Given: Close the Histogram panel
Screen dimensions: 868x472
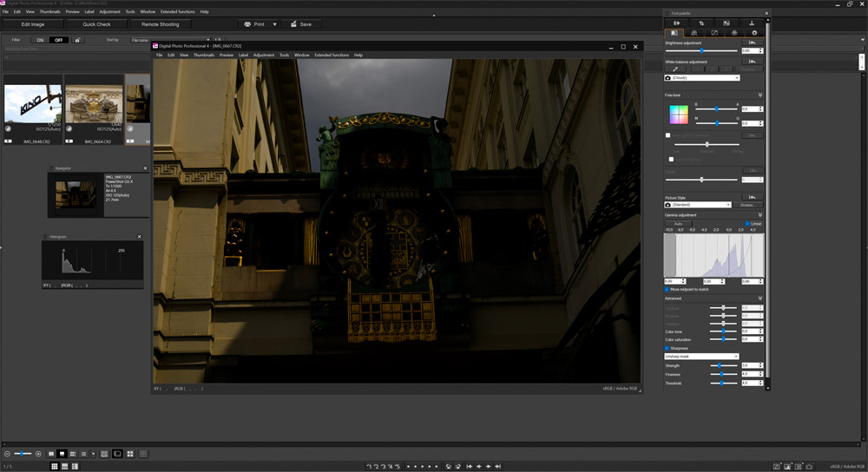Looking at the screenshot, I should (140, 237).
